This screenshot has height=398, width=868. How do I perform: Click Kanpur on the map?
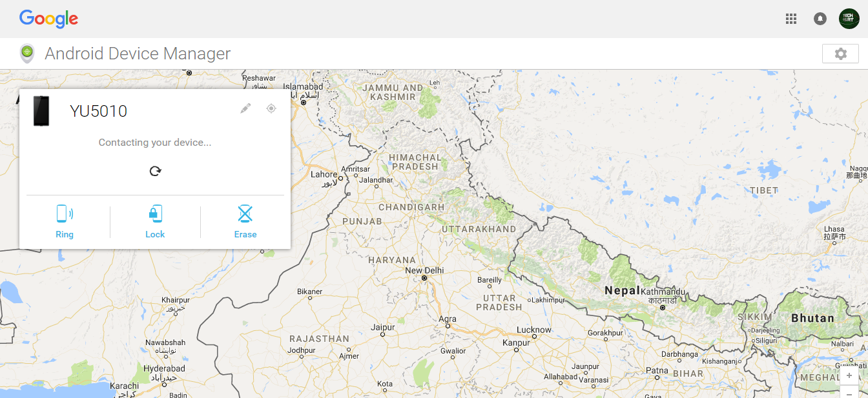point(517,343)
